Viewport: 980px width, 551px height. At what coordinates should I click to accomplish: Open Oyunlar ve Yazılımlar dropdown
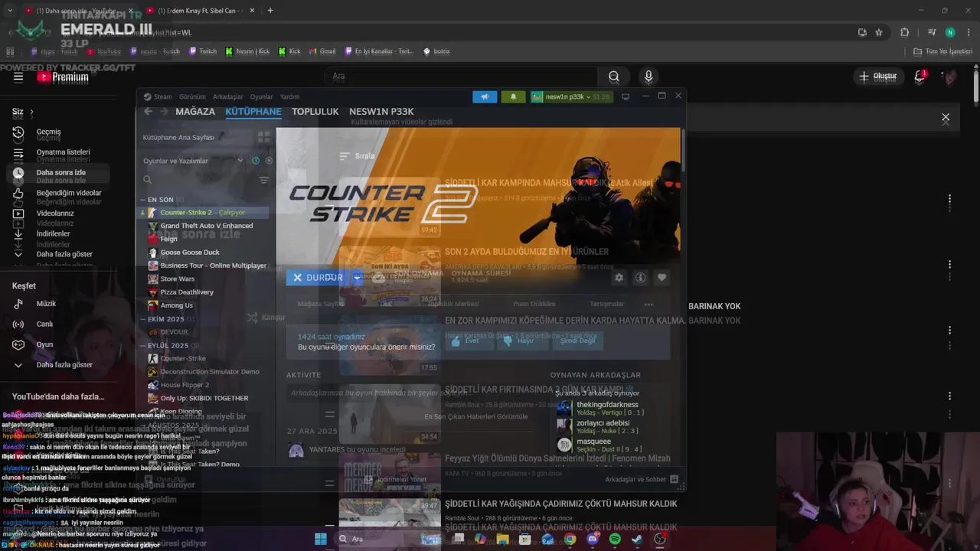(x=192, y=161)
